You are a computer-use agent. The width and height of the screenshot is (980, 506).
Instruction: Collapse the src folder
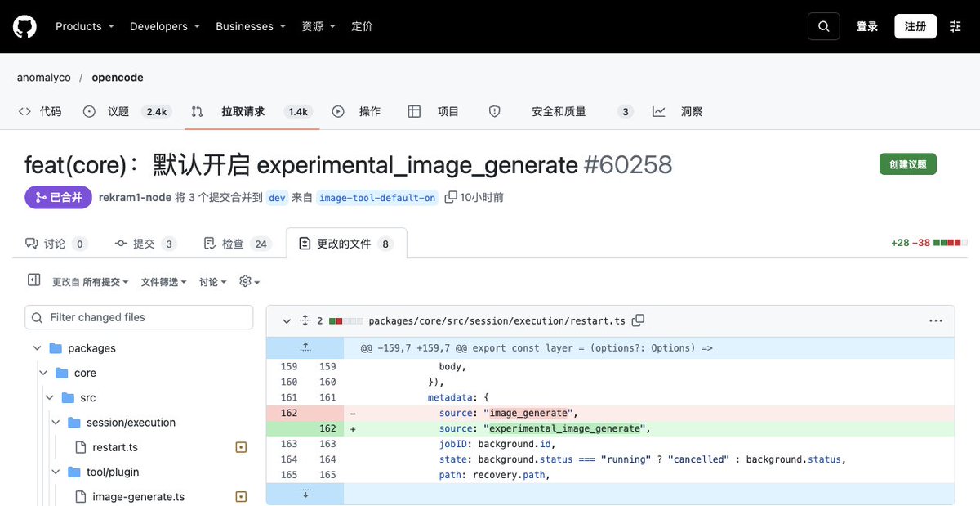(x=50, y=398)
